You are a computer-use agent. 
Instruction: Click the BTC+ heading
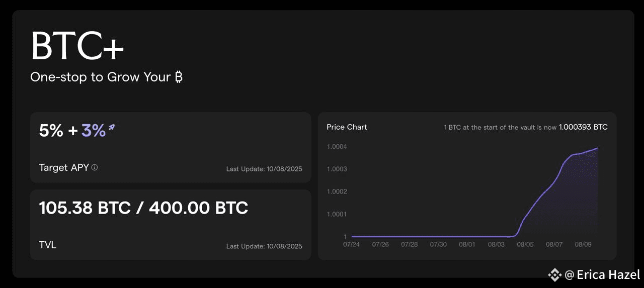[77, 46]
